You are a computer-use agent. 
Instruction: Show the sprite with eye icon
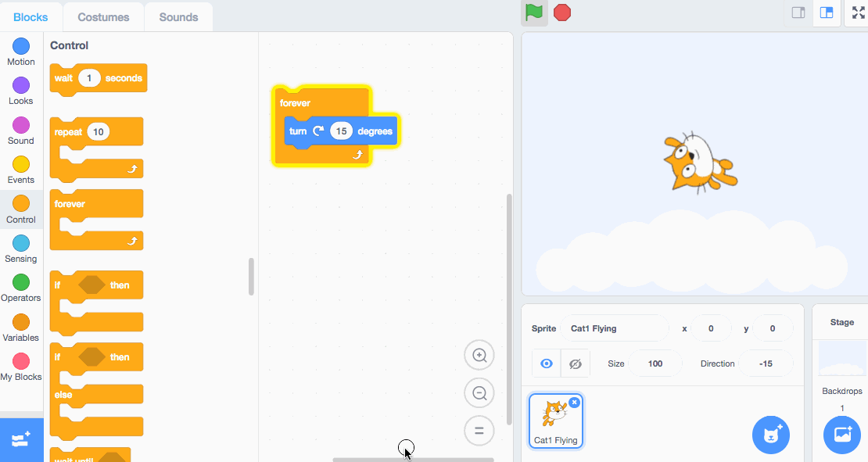click(547, 364)
